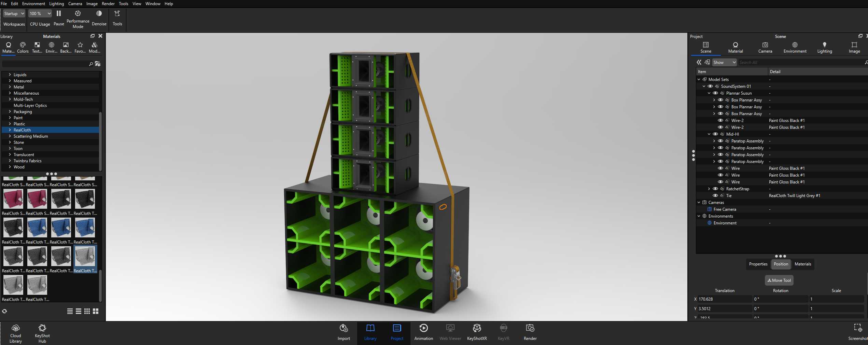This screenshot has height=345, width=868.
Task: Hide the first Box Plannar Assy
Action: coord(720,100)
